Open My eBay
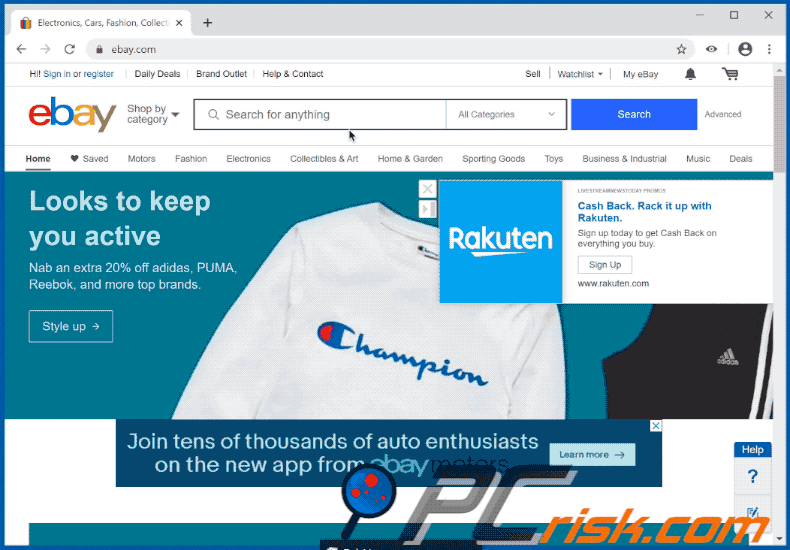 [x=640, y=74]
